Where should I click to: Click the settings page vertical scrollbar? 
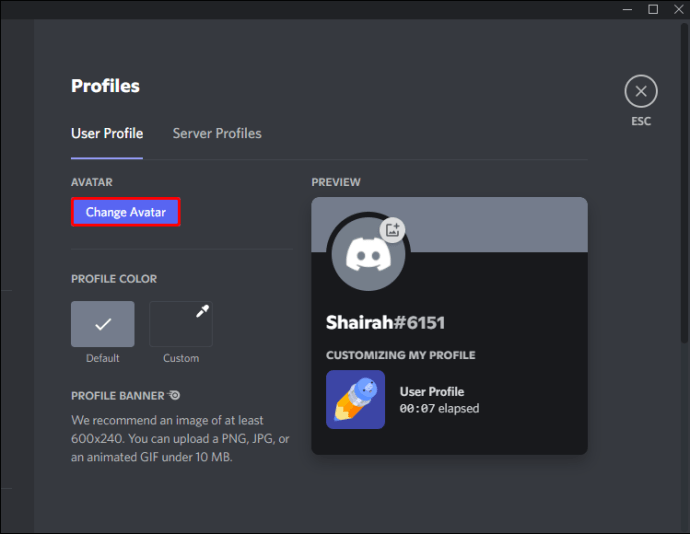tap(684, 183)
